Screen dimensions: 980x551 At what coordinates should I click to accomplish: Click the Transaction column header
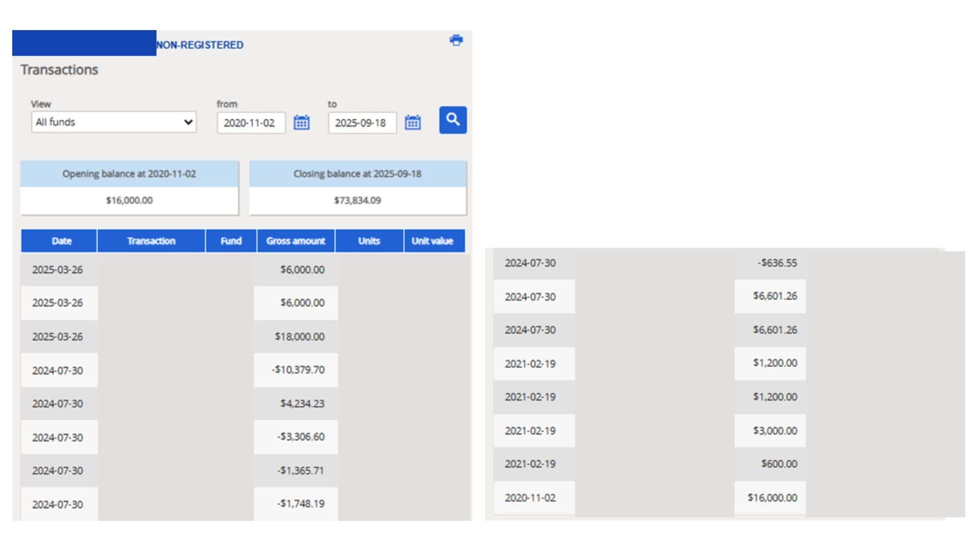pos(151,241)
